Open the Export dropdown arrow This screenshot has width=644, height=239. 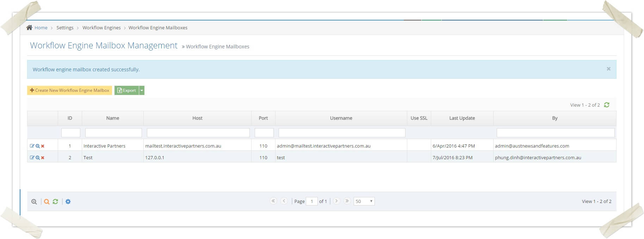[x=142, y=90]
